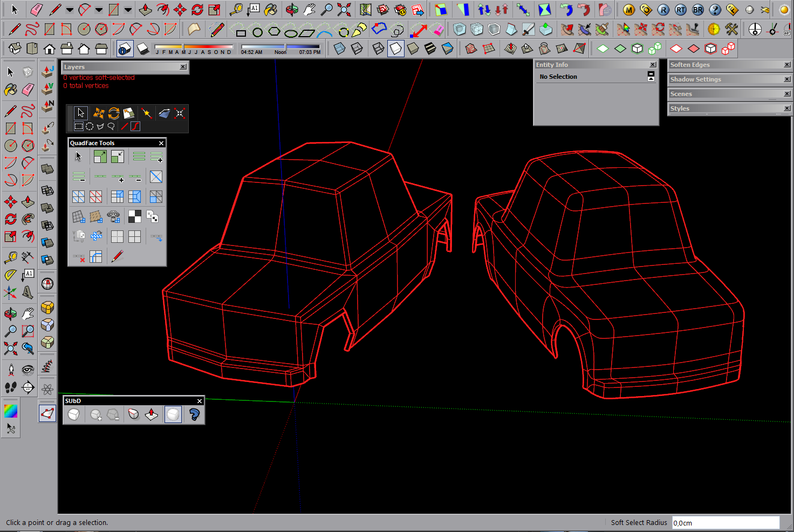Select the Dimension tool
Image resolution: width=794 pixels, height=532 pixels.
click(x=28, y=258)
